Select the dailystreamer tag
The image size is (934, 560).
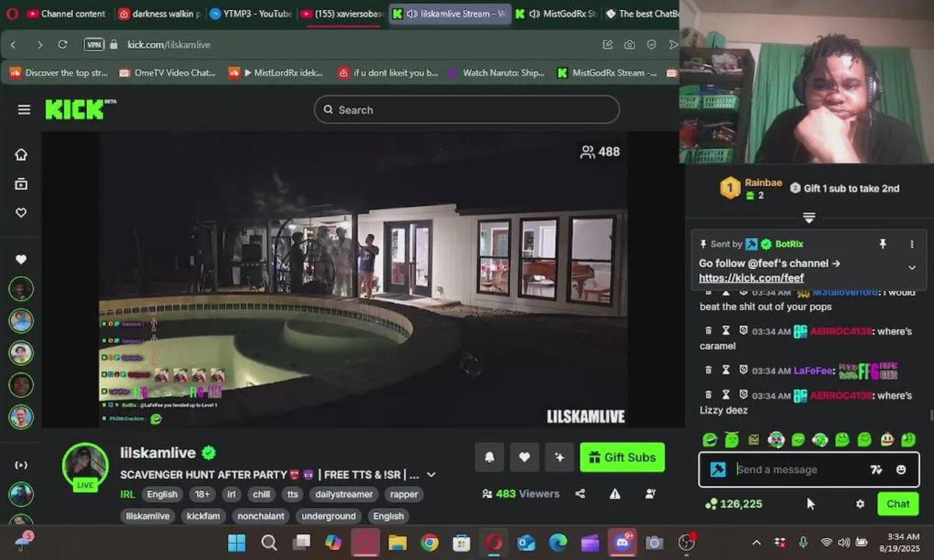point(344,494)
